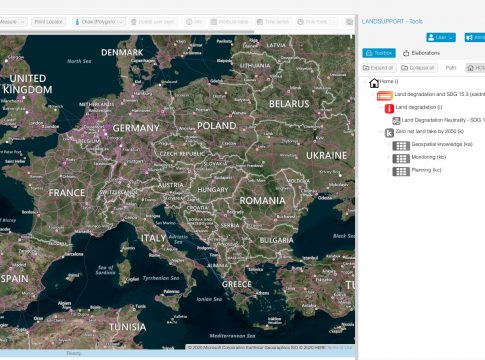Image resolution: width=485 pixels, height=360 pixels.
Task: Open the Measure tool dropdown
Action: pyautogui.click(x=23, y=22)
